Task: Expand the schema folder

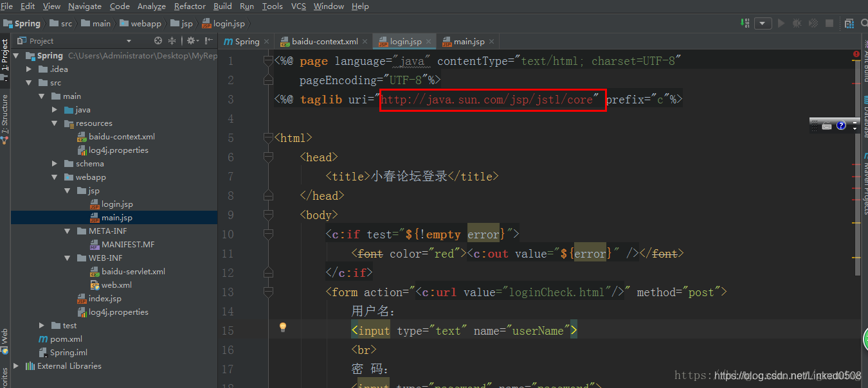Action: click(55, 164)
